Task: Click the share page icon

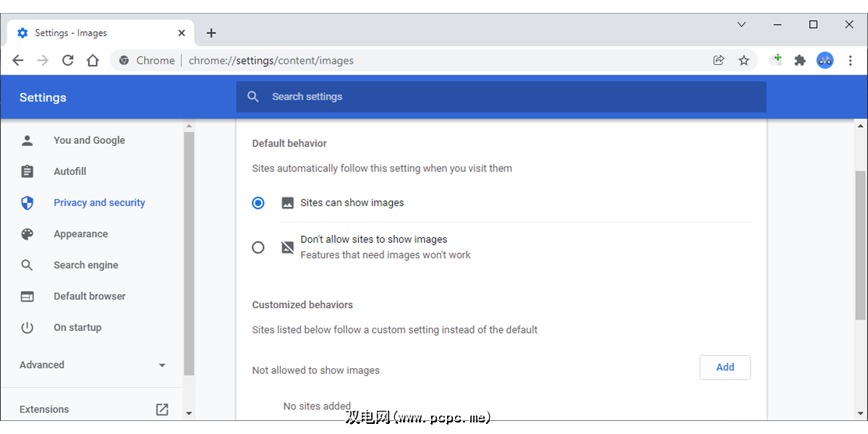Action: coord(718,61)
